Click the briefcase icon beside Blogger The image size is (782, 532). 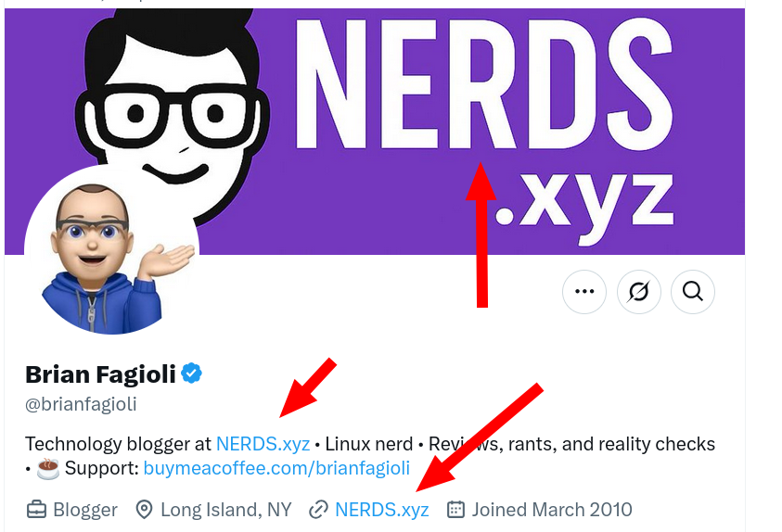point(36,510)
